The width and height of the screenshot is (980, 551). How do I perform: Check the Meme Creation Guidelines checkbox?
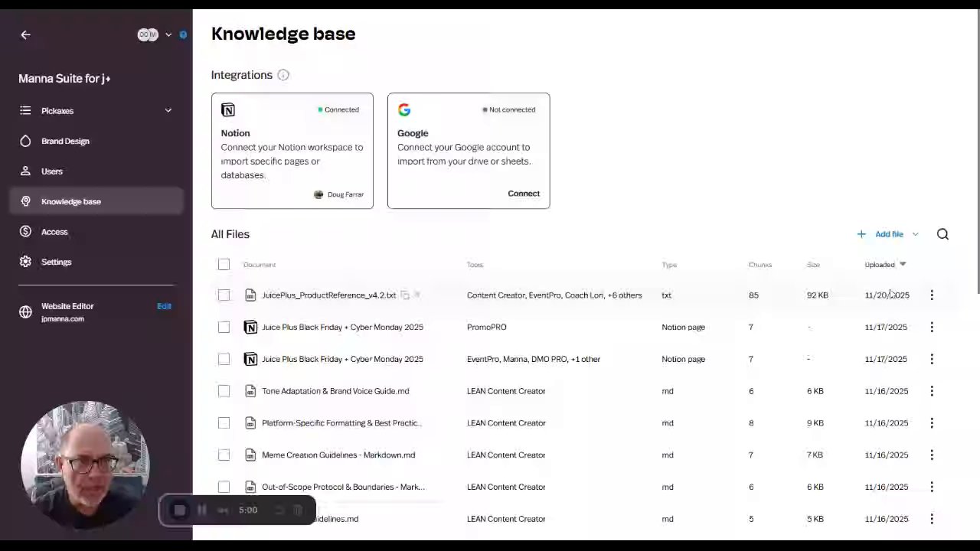pos(224,455)
